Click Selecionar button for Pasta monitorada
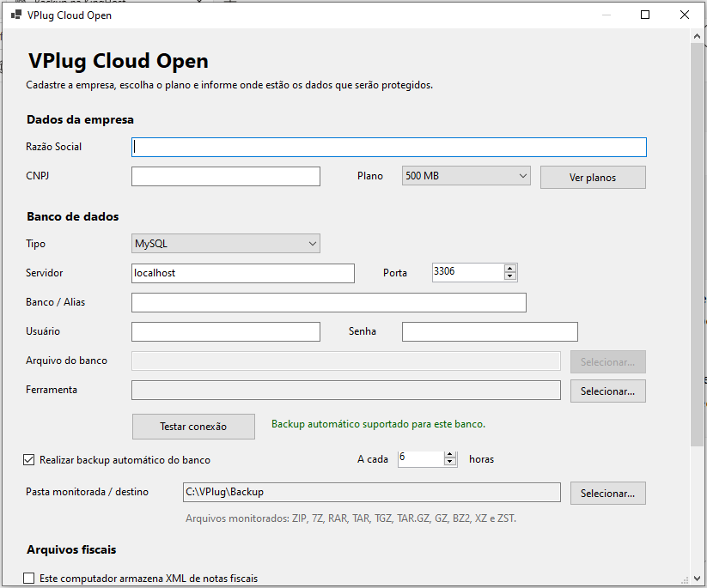Viewport: 707px width, 588px height. click(607, 494)
